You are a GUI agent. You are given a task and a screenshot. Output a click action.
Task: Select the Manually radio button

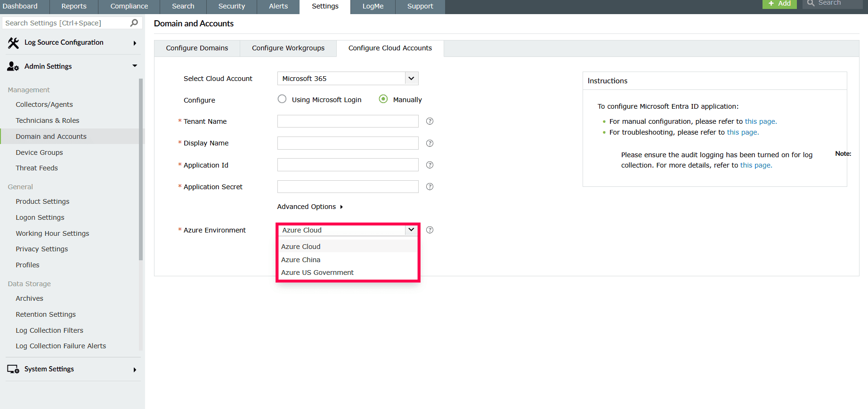[383, 99]
